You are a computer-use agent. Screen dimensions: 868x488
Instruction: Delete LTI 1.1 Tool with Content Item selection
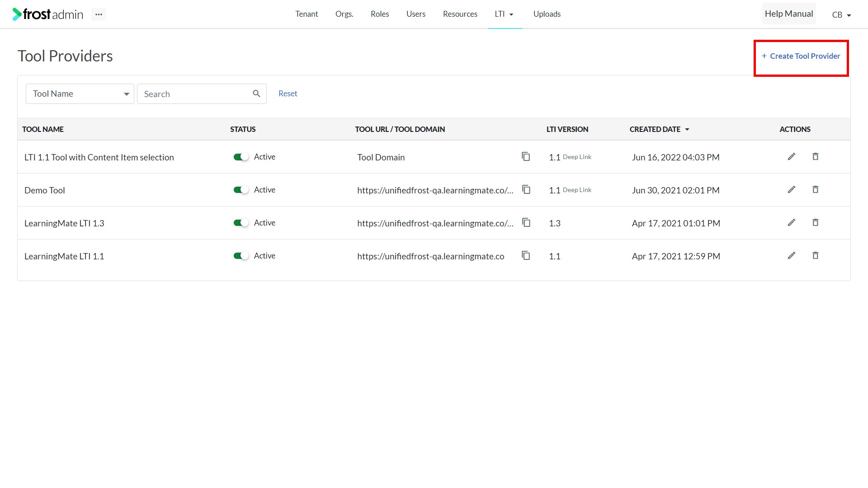816,156
